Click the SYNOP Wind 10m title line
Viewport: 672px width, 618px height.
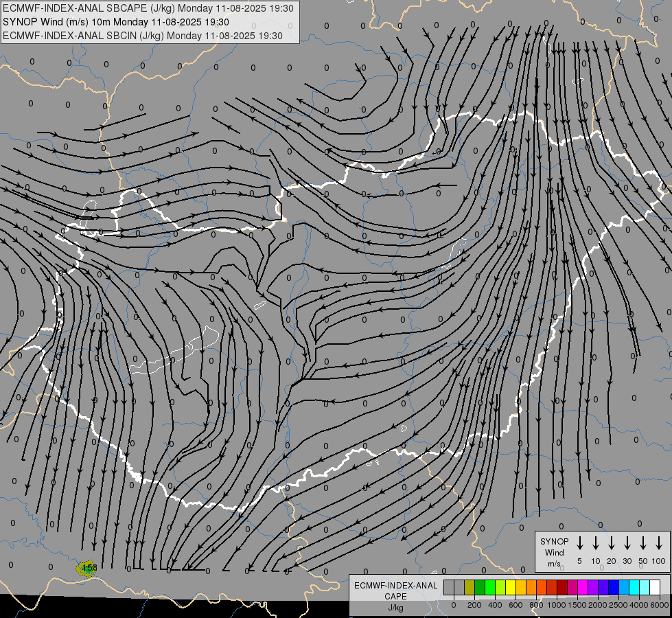coord(116,22)
